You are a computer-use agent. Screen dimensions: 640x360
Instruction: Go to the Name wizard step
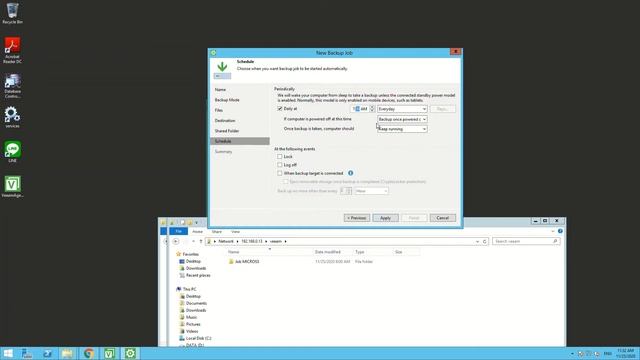(x=220, y=89)
